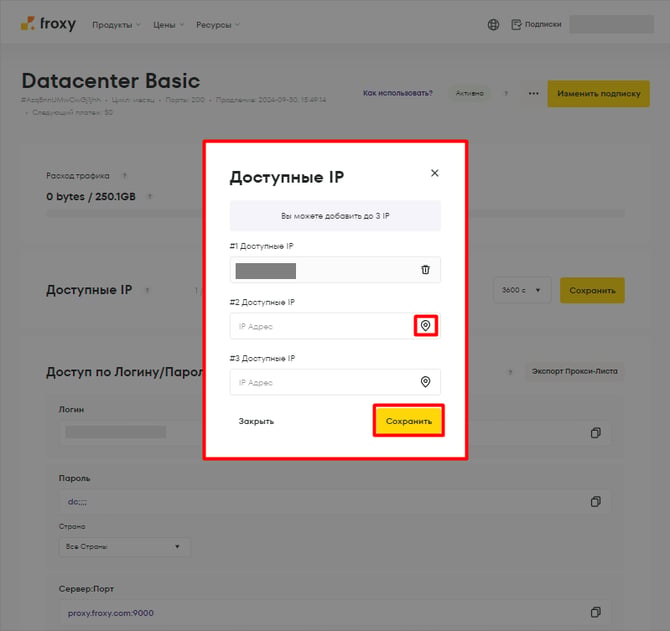Expand the Ресурсы menu
Viewport: 670px width, 631px height.
[x=217, y=25]
